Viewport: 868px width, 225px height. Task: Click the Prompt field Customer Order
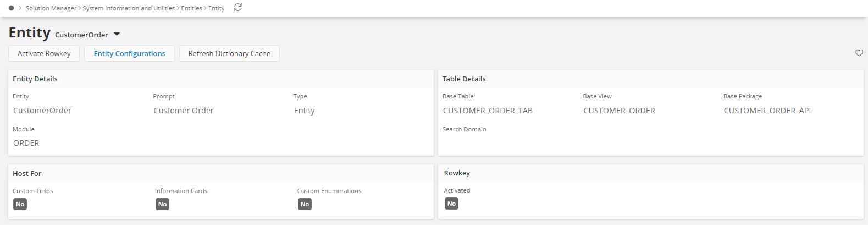coord(184,111)
